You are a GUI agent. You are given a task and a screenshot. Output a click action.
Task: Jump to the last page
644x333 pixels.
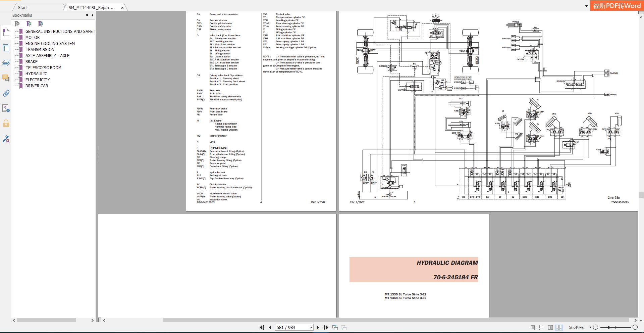pos(326,327)
